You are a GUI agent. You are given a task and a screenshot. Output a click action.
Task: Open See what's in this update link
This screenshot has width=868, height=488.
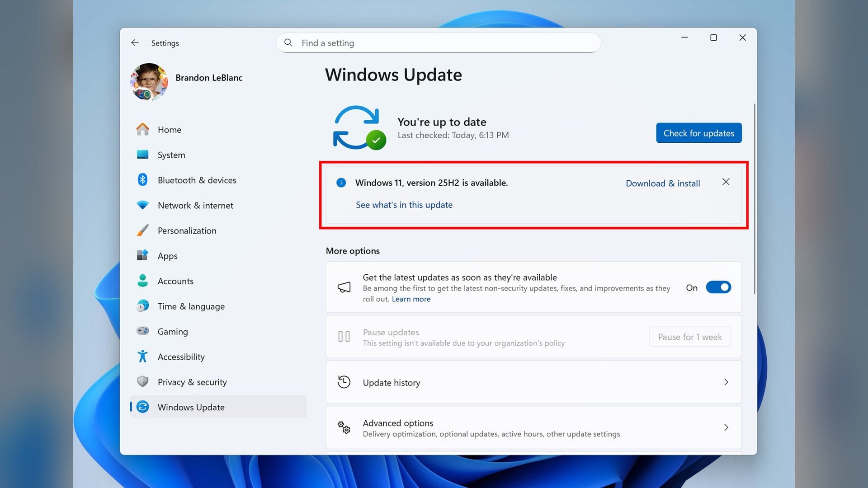click(404, 205)
